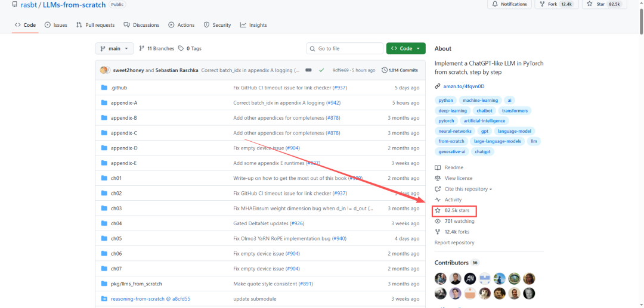644x308 pixels.
Task: Open the Insights tab
Action: [253, 25]
